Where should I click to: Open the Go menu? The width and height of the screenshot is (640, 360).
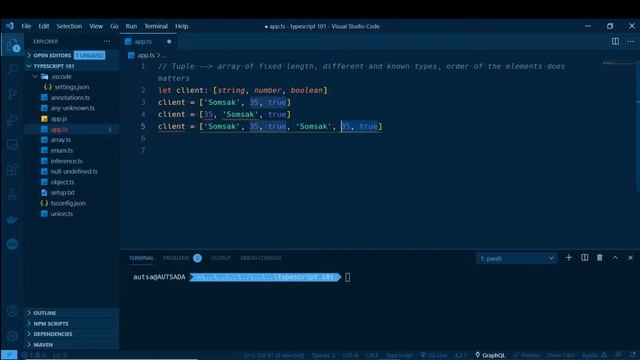pos(114,26)
